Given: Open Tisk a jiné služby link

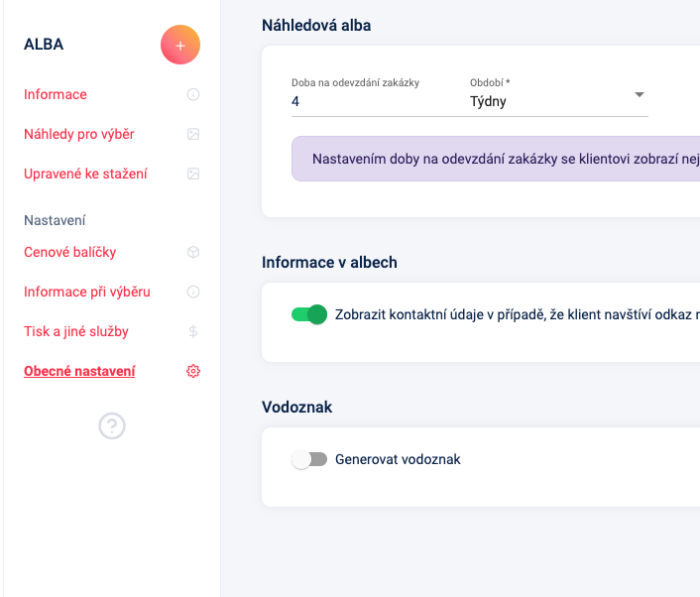Looking at the screenshot, I should (76, 331).
